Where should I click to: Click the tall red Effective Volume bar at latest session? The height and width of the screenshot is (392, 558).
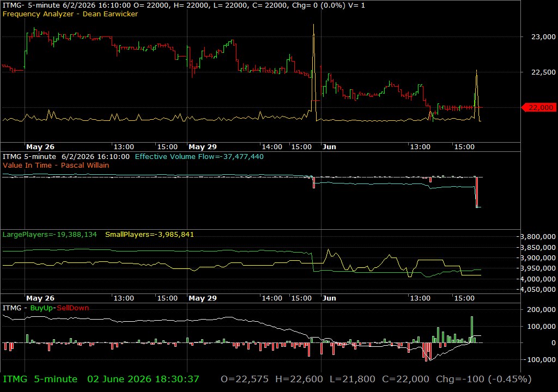click(477, 192)
